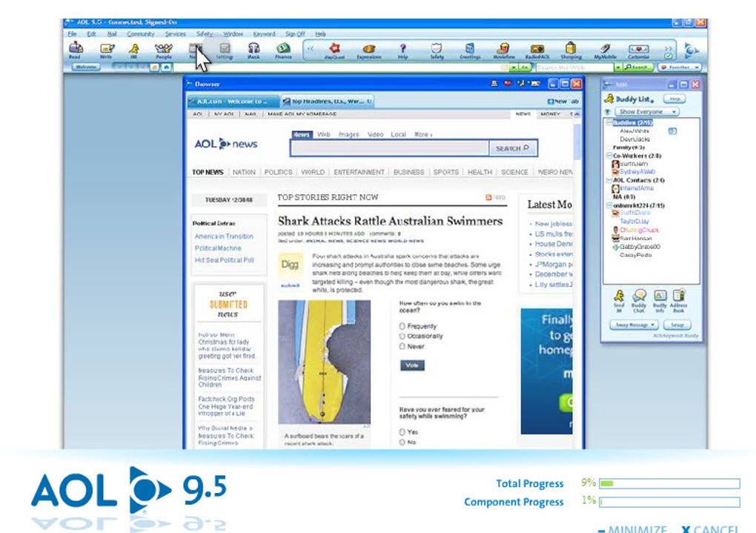Collapse the AOL Contacts group
Viewport: 756px width, 533px height.
point(609,180)
